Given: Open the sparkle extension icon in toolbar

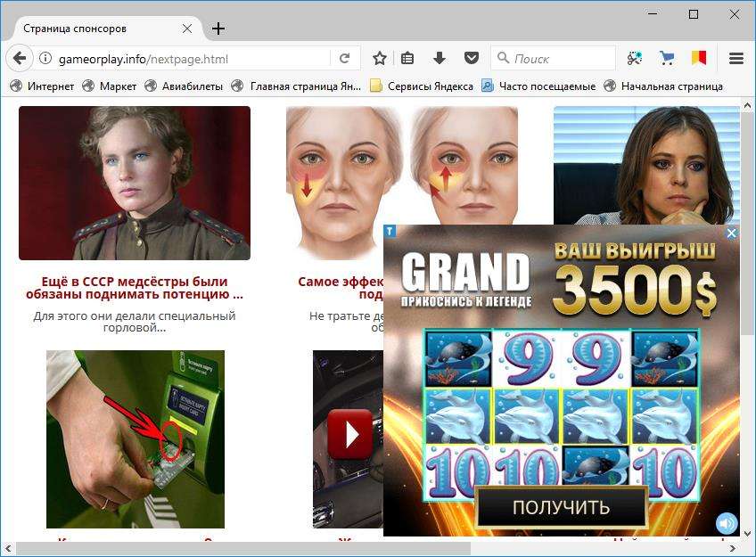Looking at the screenshot, I should pyautogui.click(x=635, y=58).
